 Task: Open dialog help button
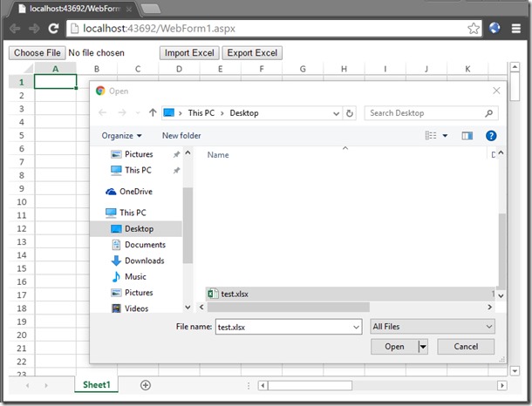491,136
